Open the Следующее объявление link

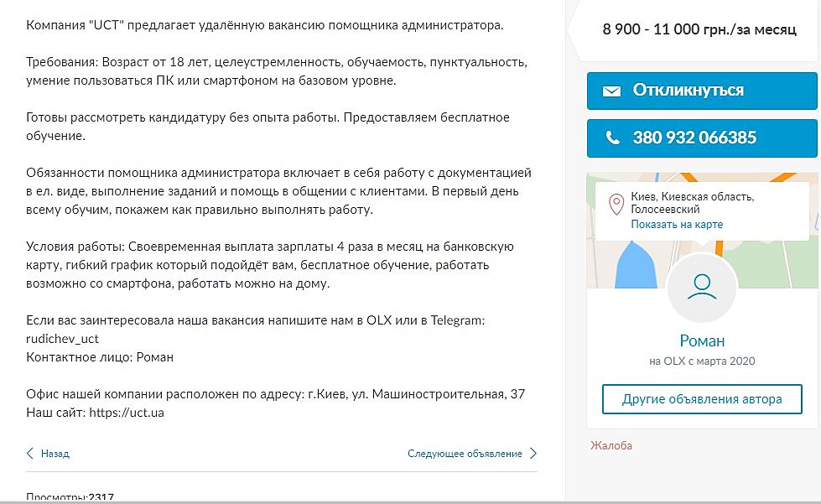coord(465,454)
